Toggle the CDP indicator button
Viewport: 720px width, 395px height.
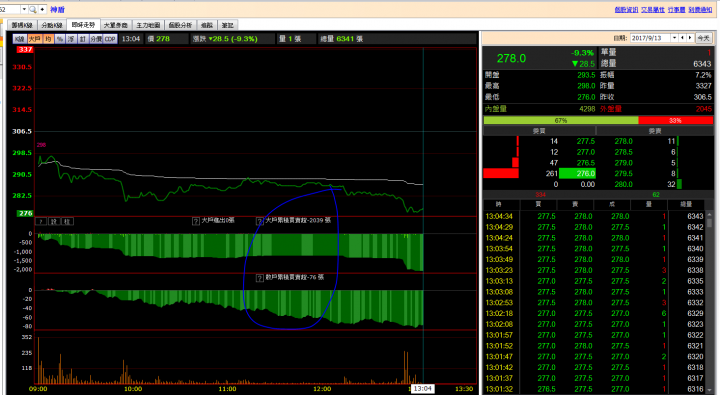tap(110, 39)
